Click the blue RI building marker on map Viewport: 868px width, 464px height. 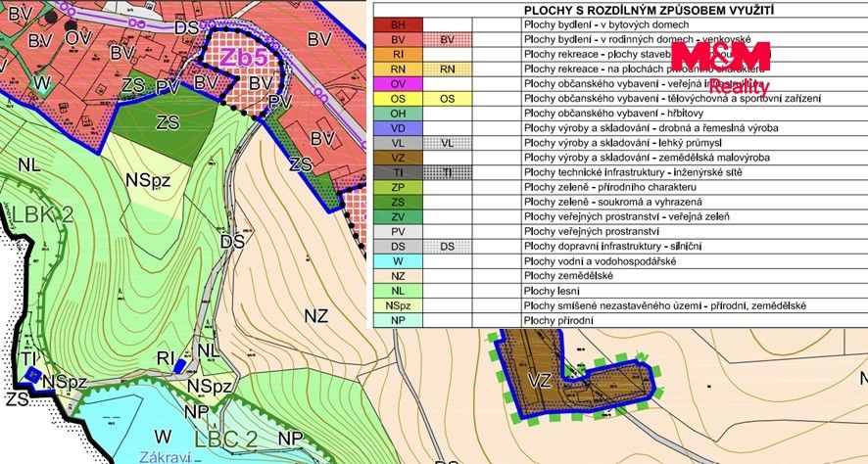click(x=180, y=365)
